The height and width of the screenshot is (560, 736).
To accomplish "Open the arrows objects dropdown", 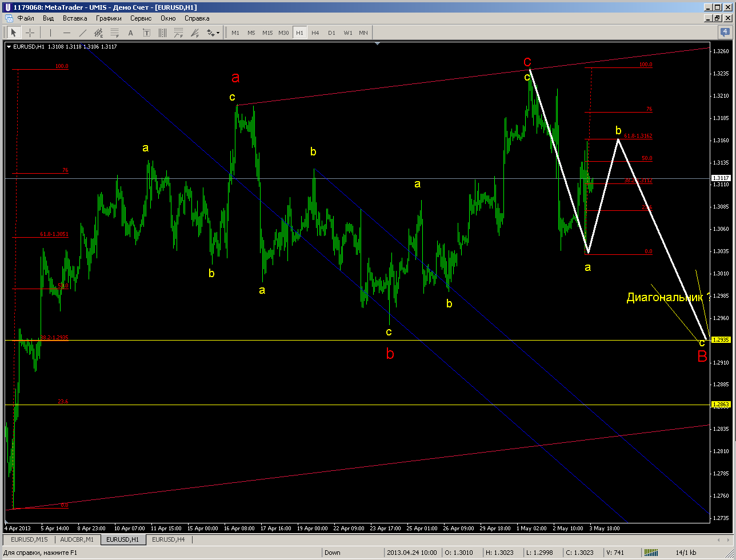I will [213, 33].
